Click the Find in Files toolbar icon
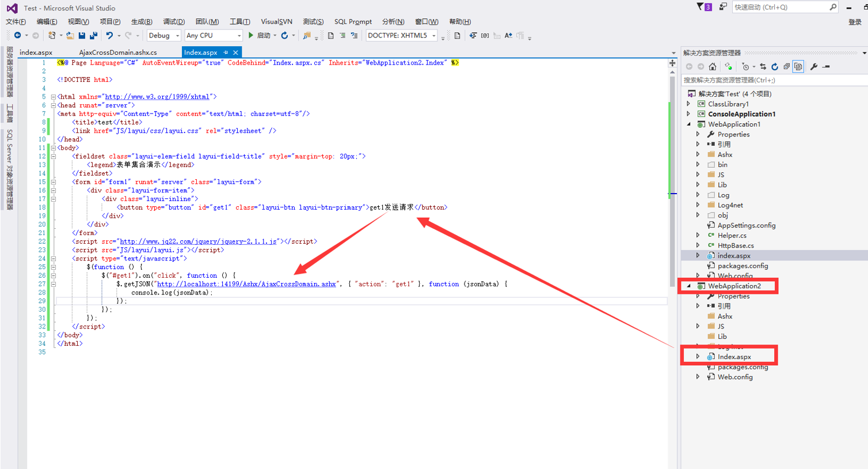The height and width of the screenshot is (469, 868). point(306,36)
